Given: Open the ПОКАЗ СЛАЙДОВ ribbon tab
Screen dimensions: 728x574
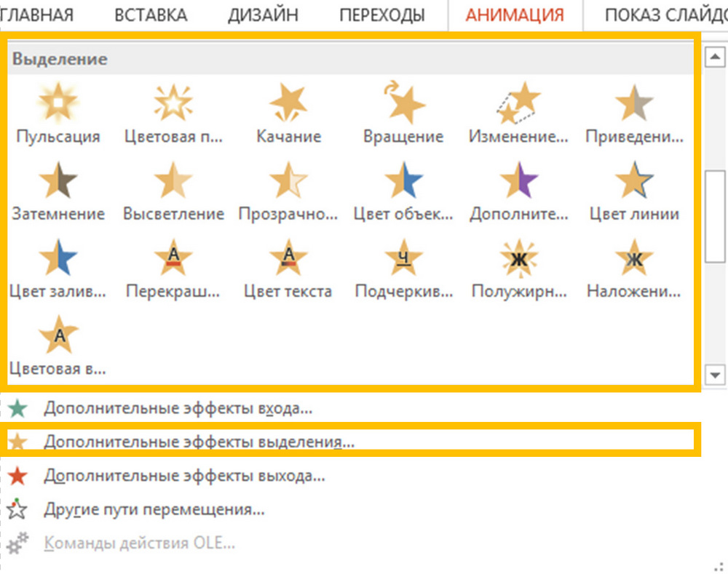Looking at the screenshot, I should tap(666, 15).
